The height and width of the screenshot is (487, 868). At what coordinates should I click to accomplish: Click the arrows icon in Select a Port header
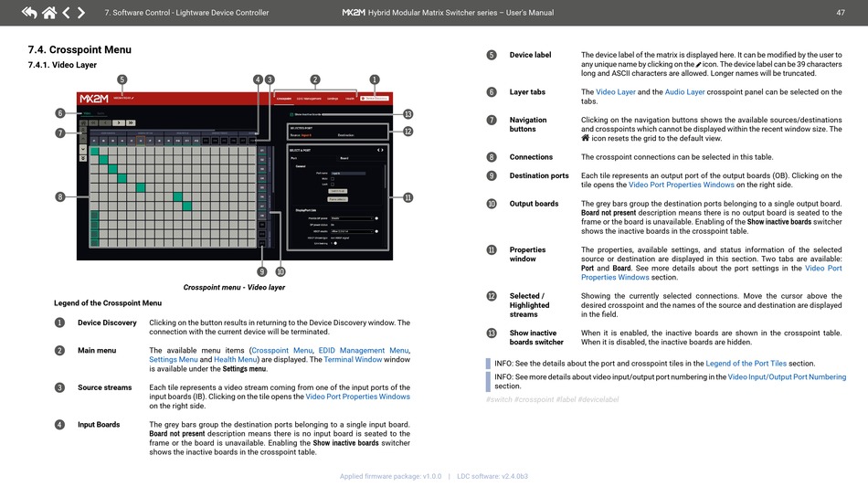click(380, 150)
